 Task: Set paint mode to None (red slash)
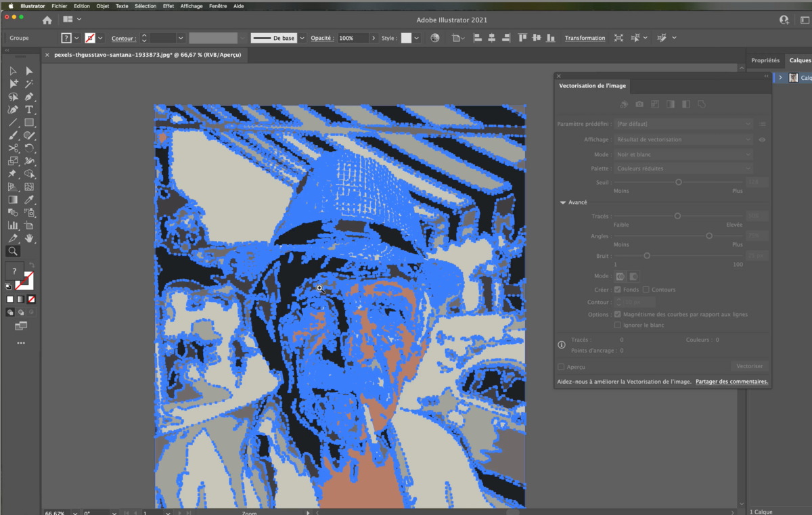pos(32,299)
